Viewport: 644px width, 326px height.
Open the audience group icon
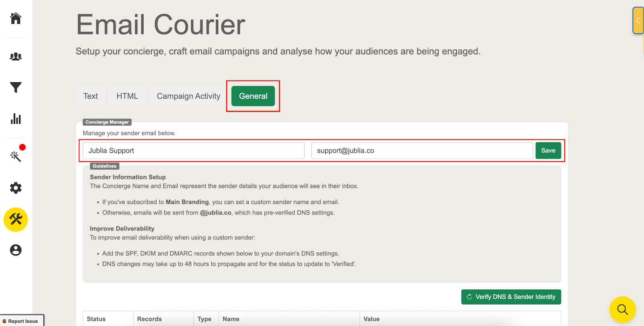(16, 56)
